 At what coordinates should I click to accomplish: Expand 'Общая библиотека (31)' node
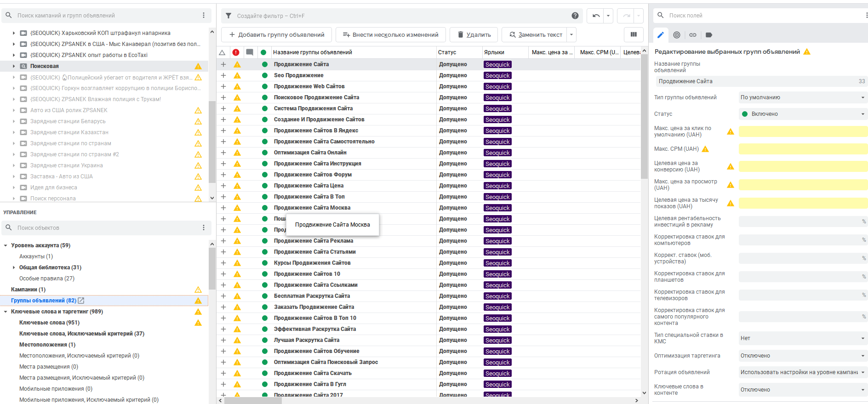(x=14, y=267)
